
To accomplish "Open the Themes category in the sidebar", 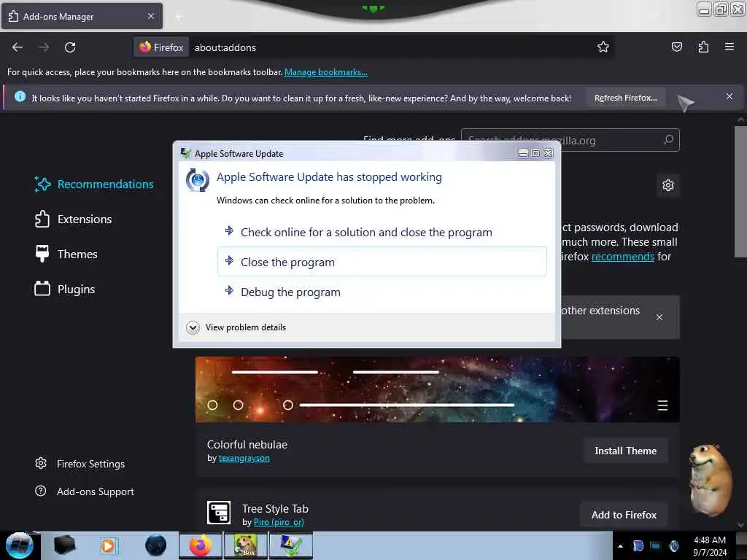I will pos(66,254).
